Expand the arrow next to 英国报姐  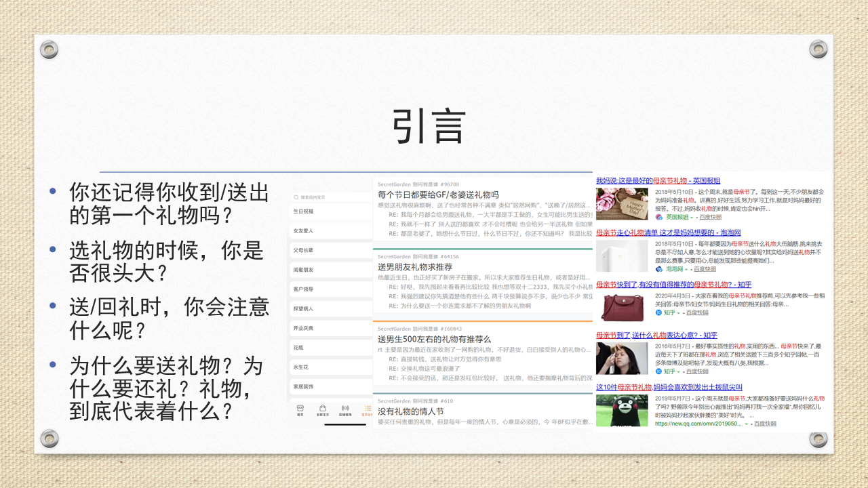[691, 218]
